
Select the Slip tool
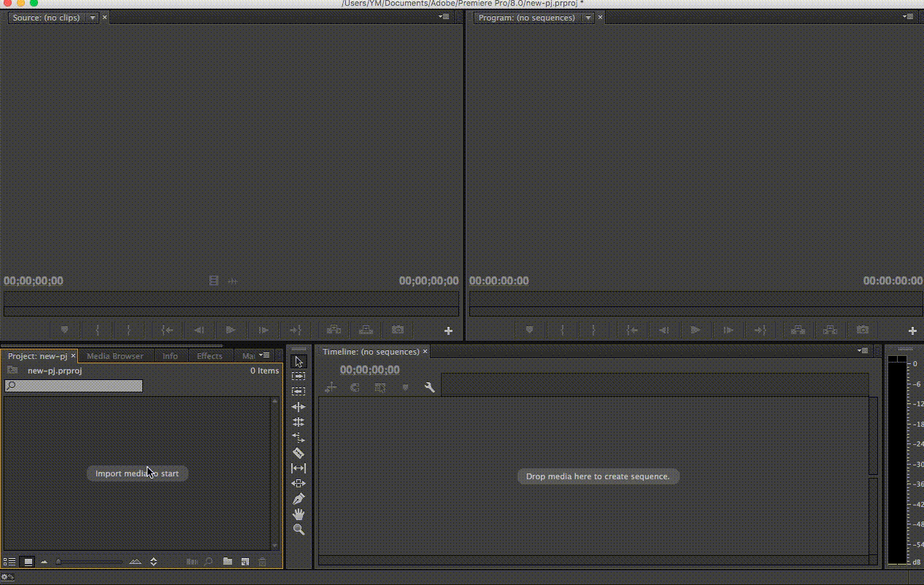pos(299,468)
